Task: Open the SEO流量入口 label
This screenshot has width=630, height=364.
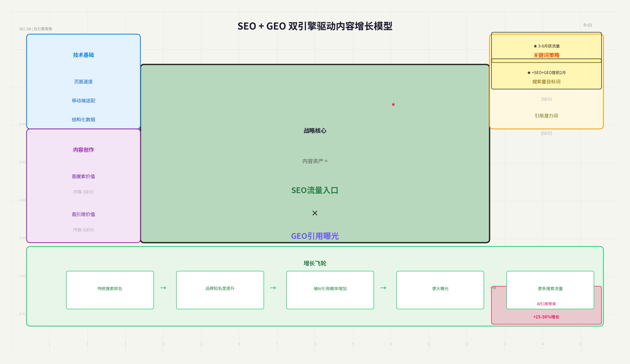Action: coord(314,190)
